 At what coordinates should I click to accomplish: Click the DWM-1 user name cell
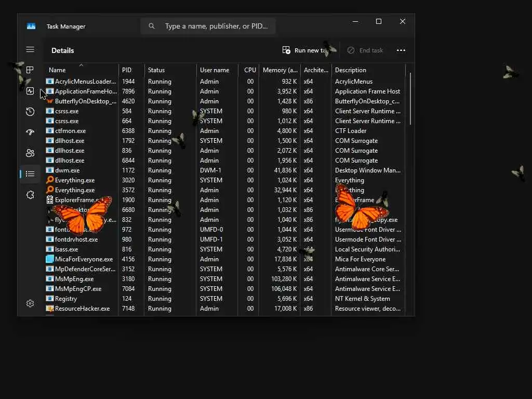point(210,170)
